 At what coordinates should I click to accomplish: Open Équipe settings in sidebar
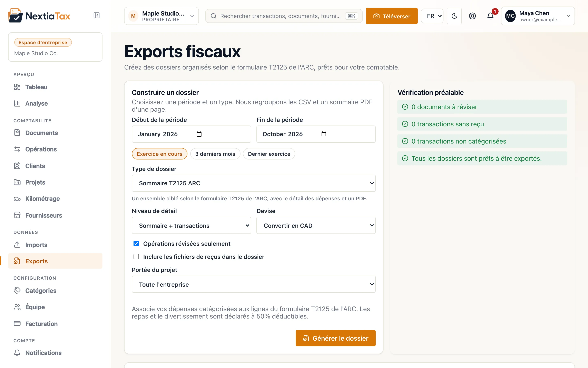point(55,307)
